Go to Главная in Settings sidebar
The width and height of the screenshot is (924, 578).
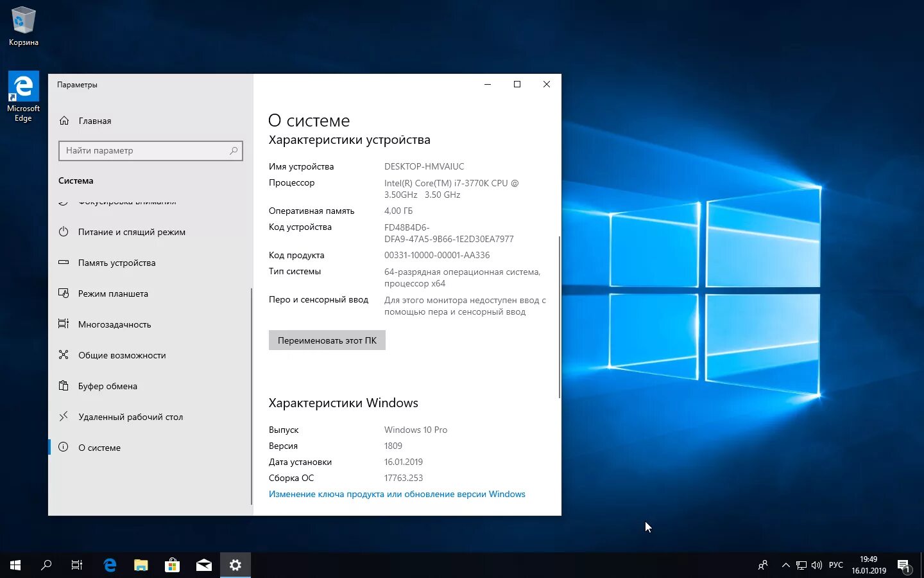[151, 121]
